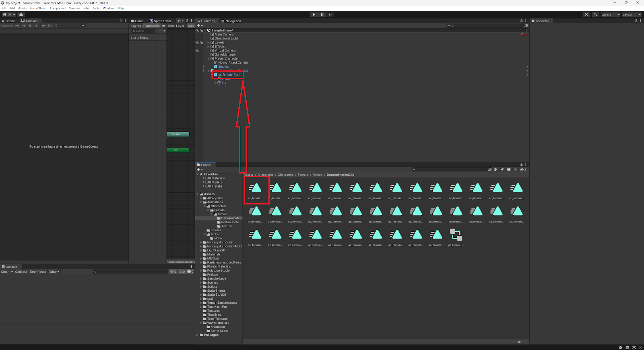Open the File menu
The image size is (644, 350).
click(4, 8)
